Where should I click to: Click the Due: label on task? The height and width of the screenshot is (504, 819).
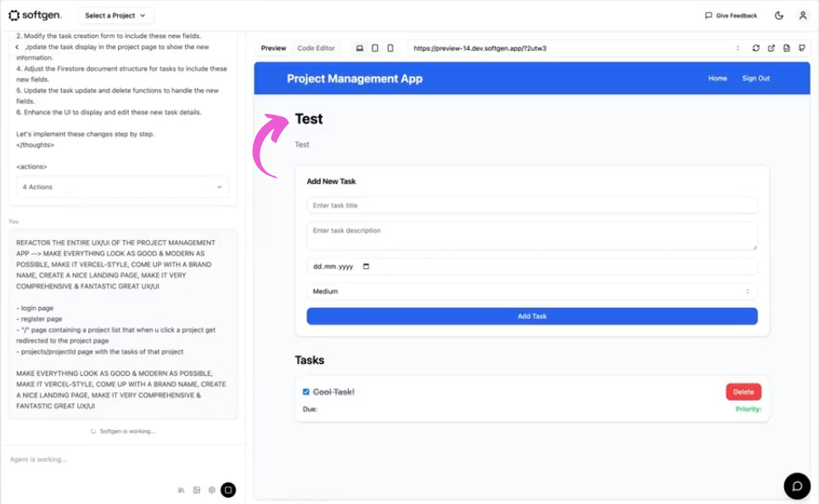coord(310,409)
